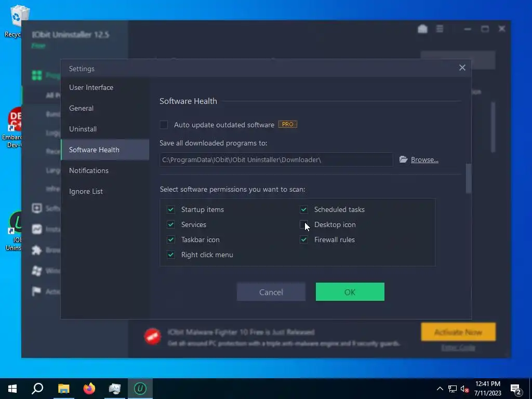532x399 pixels.
Task: Click the Malware Fighter promotion icon
Action: pyautogui.click(x=152, y=336)
